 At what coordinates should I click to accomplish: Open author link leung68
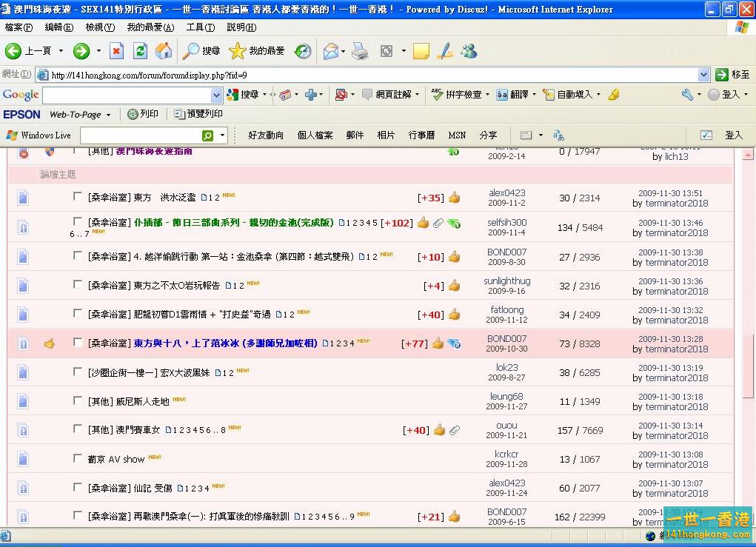[x=506, y=396]
